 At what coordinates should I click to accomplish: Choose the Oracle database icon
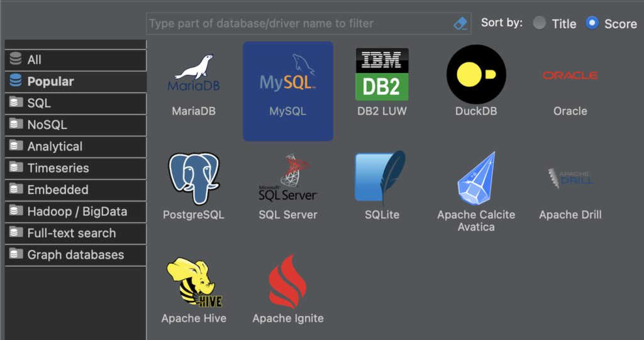570,76
